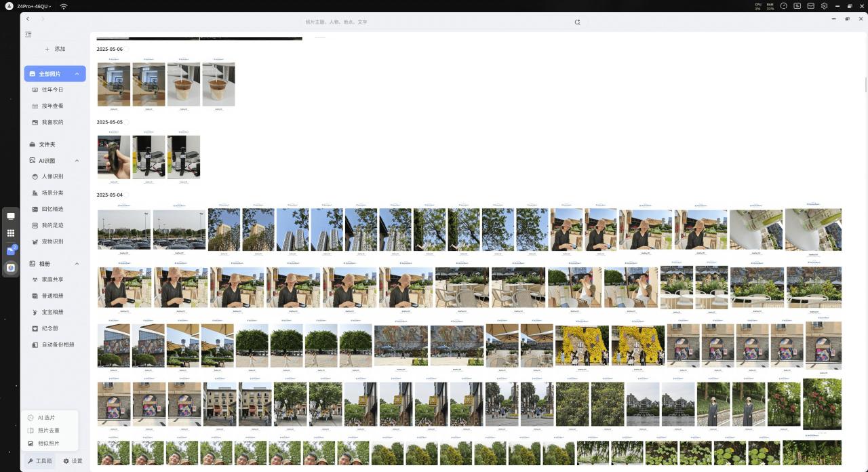Image resolution: width=868 pixels, height=472 pixels.
Task: Click the desktop monitor icon in the dock
Action: 11,216
